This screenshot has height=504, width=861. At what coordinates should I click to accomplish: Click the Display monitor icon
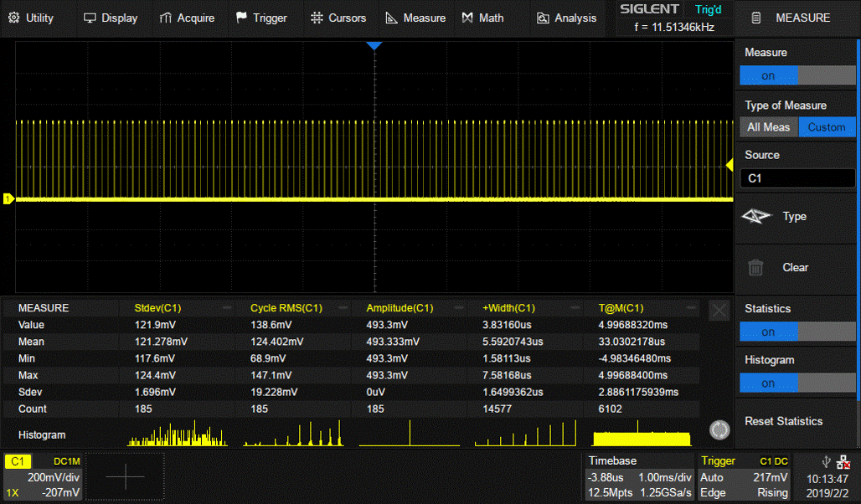pyautogui.click(x=90, y=18)
